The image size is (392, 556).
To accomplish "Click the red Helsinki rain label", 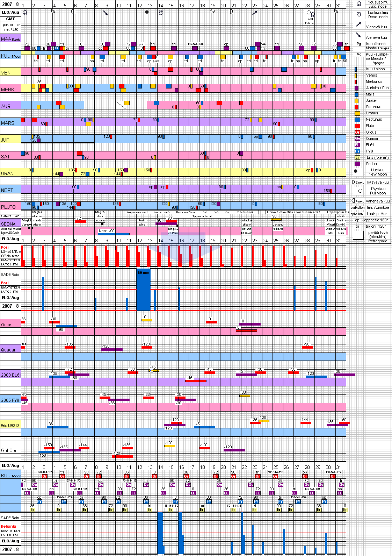I will pyautogui.click(x=8, y=526).
